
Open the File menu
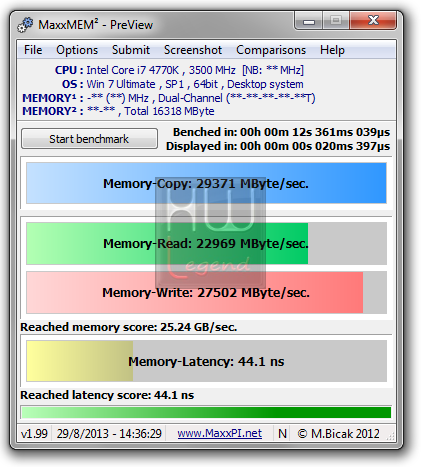click(33, 50)
